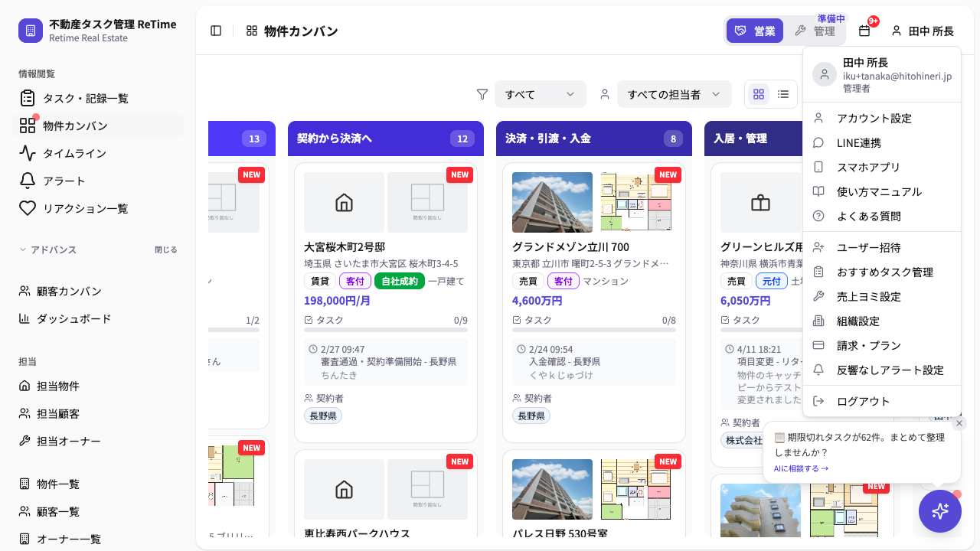Click the 198,000円/月 price text
980x551 pixels.
point(338,300)
